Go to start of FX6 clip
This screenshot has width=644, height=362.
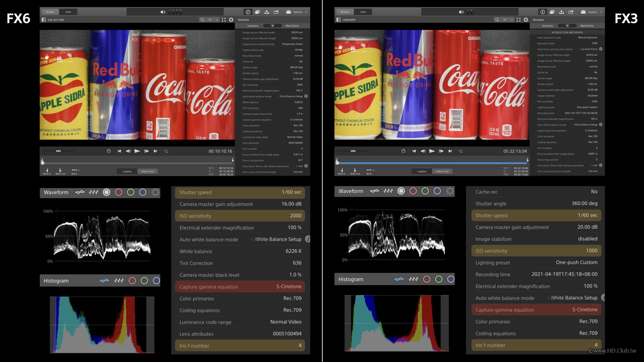click(119, 151)
